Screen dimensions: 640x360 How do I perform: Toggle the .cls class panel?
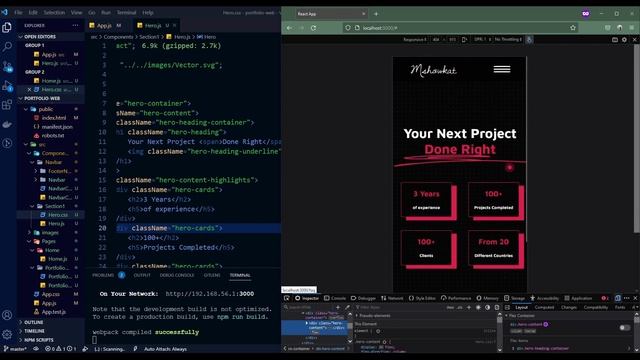click(460, 307)
